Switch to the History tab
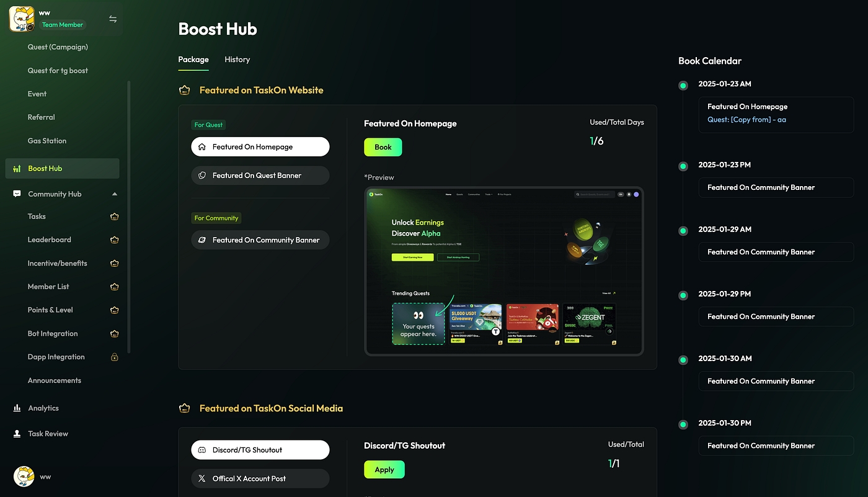 pyautogui.click(x=237, y=60)
